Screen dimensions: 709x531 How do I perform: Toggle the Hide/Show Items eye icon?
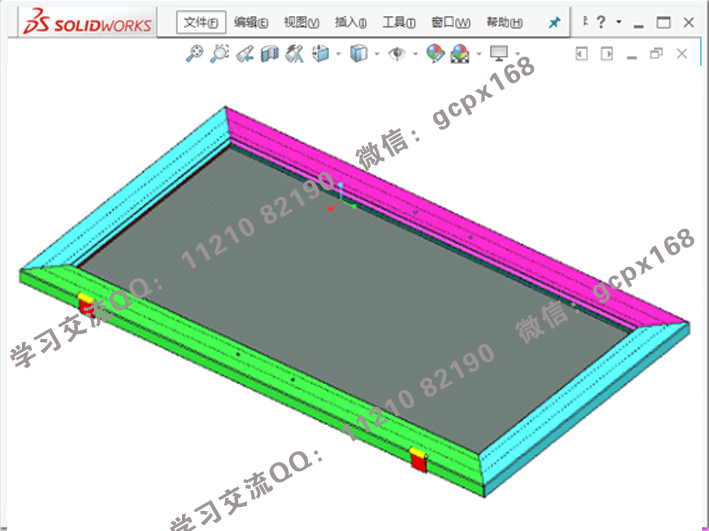click(397, 55)
